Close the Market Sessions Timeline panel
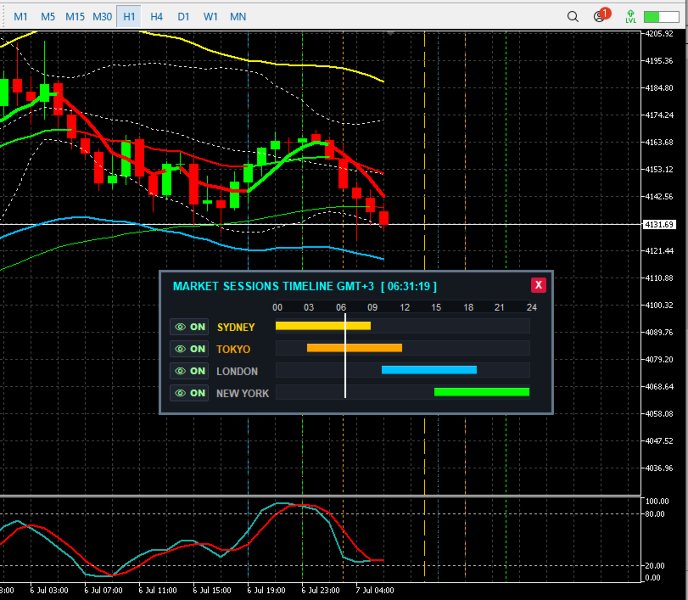This screenshot has width=688, height=600. pos(538,285)
